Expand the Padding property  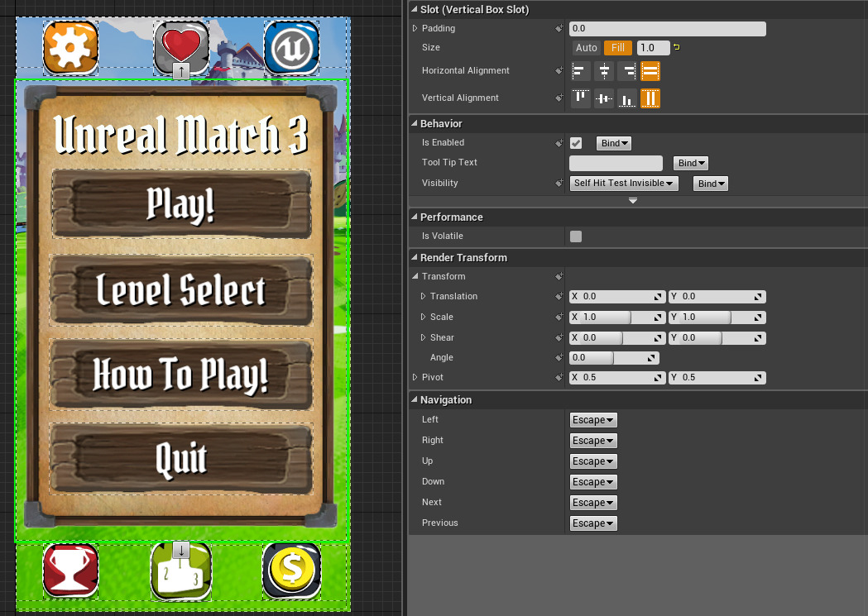(x=415, y=29)
